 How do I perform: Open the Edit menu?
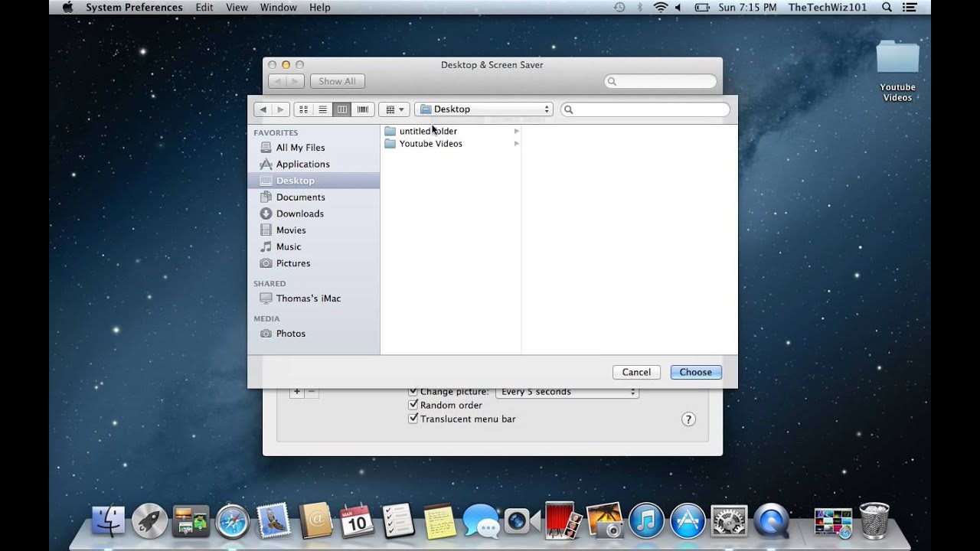point(204,8)
